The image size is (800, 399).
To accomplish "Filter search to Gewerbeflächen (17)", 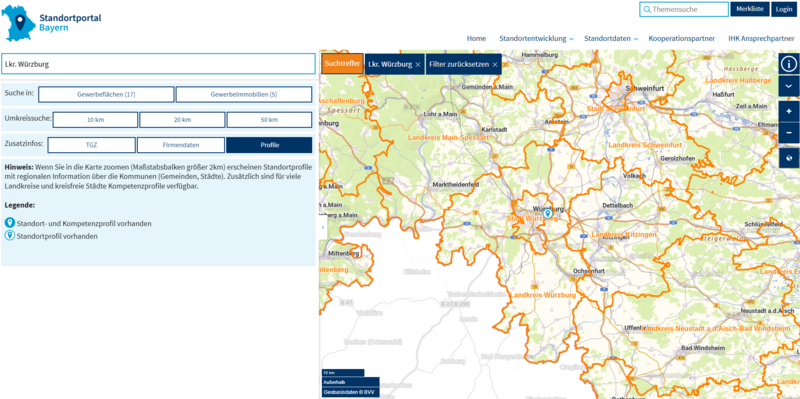I will 106,94.
